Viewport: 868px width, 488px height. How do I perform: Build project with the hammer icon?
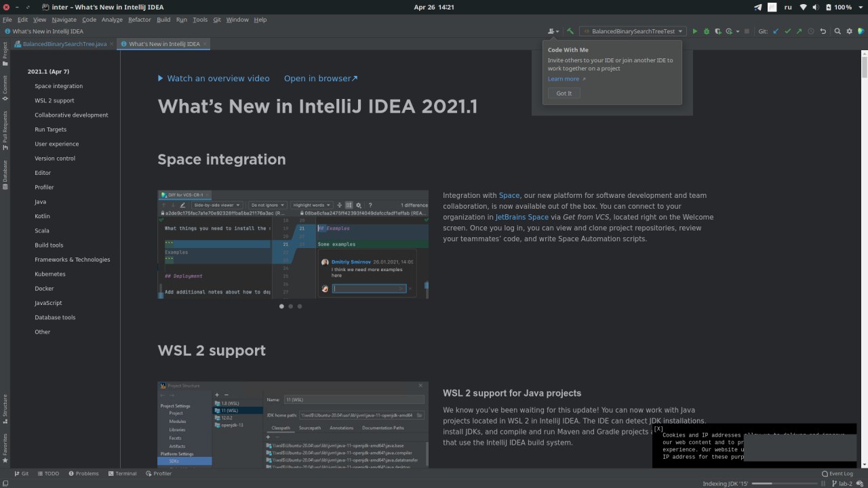tap(570, 31)
